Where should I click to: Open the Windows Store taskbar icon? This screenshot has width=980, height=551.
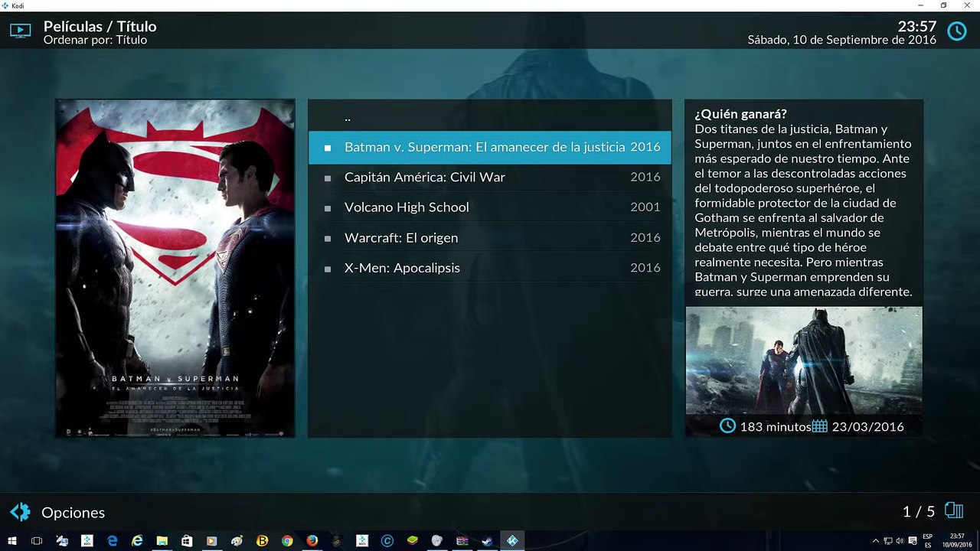click(x=187, y=541)
